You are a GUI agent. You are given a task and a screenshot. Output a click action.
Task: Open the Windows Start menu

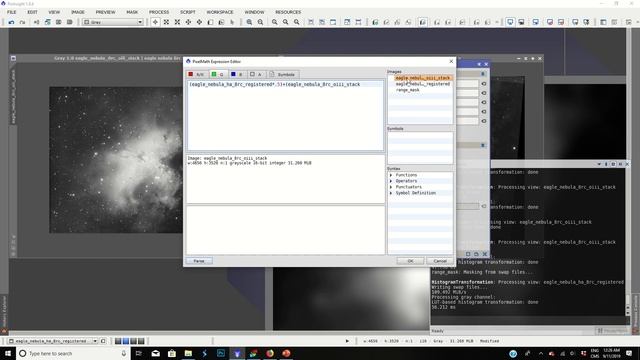coord(8,353)
